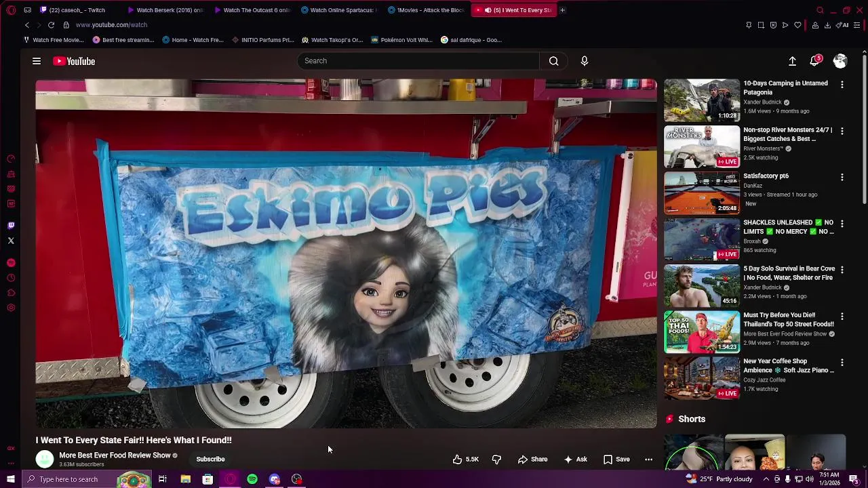Reload the page
Image resolution: width=868 pixels, height=488 pixels.
51,25
